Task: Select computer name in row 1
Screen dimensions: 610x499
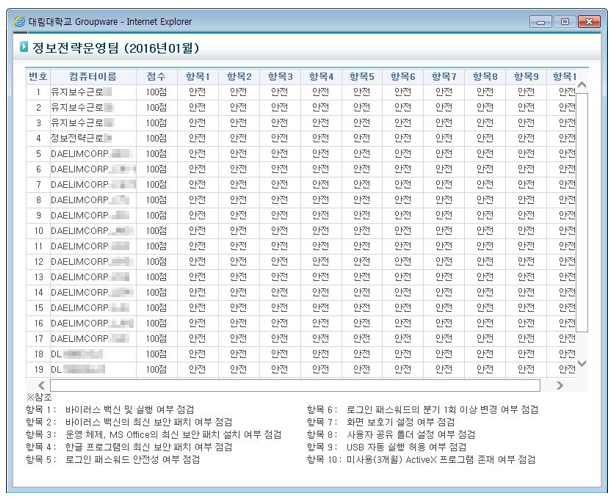Action: click(x=81, y=92)
